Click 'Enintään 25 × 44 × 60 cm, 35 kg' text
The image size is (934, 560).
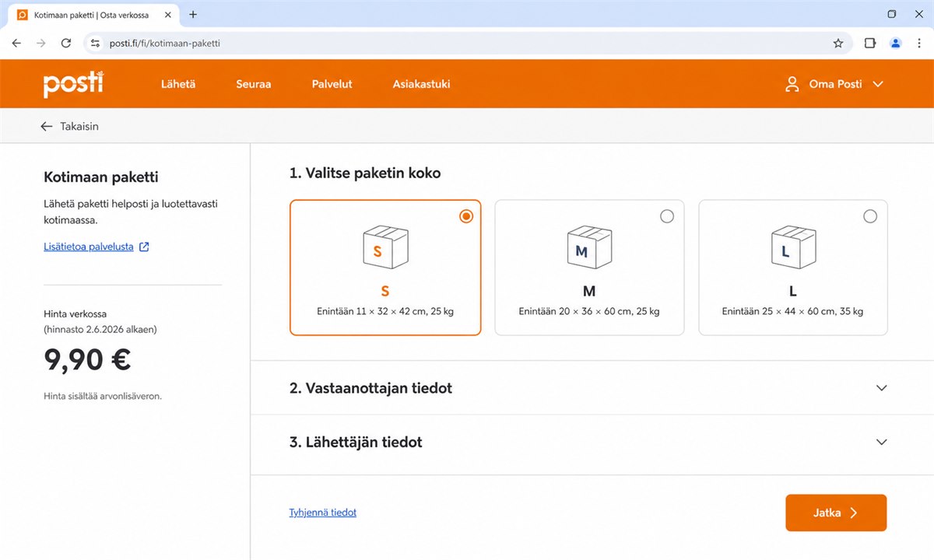click(x=792, y=312)
